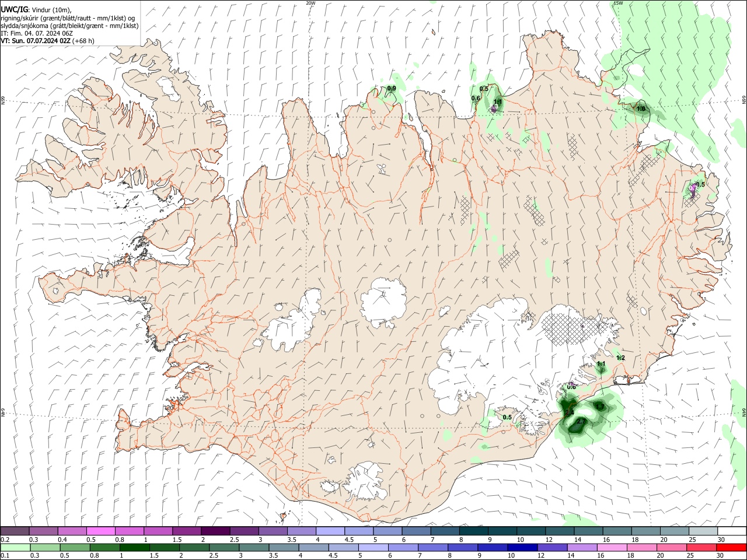The image size is (747, 560).
Task: Click the '20W' longitude label
Action: (x=310, y=3)
